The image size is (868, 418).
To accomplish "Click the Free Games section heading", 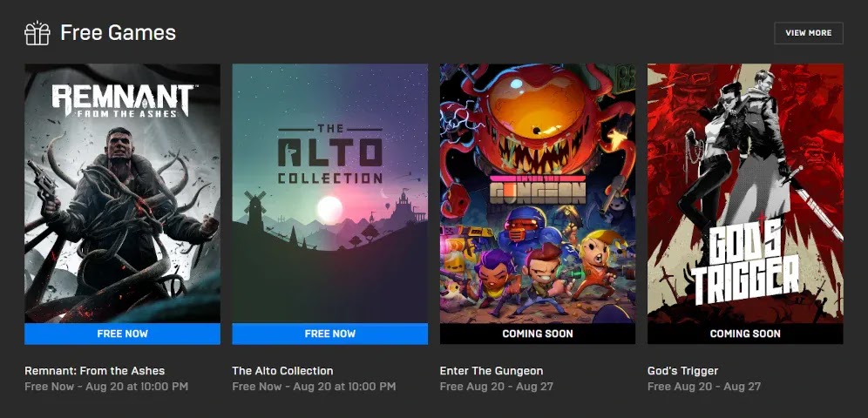I will click(x=118, y=33).
